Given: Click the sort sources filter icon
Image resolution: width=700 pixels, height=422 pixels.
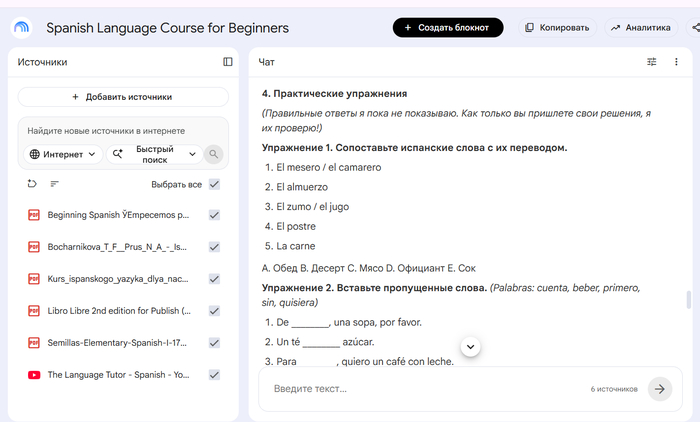Looking at the screenshot, I should pos(54,184).
